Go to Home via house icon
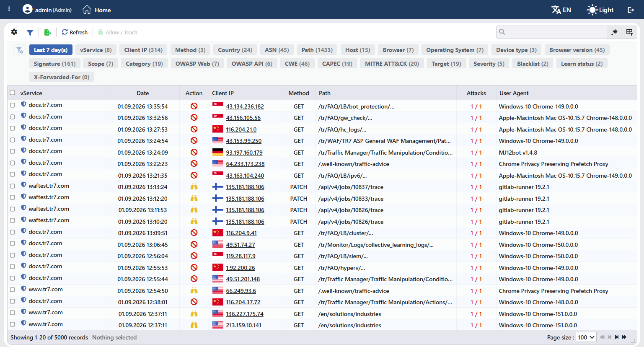Screen dimensions: 644x347 click(87, 10)
